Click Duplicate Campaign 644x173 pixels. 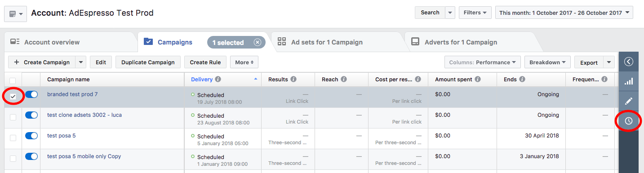[x=148, y=62]
